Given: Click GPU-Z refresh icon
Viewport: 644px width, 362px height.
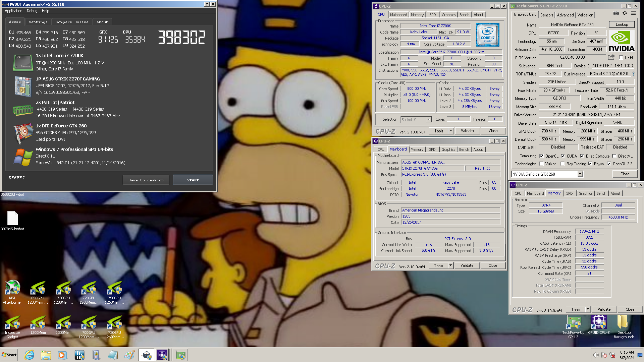Looking at the screenshot, I should tap(625, 13).
